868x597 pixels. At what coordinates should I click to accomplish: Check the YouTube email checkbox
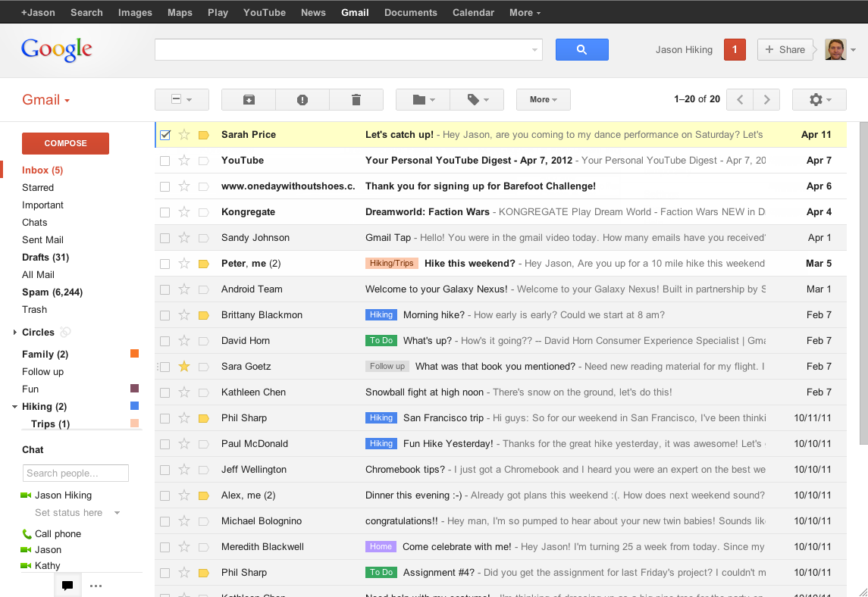[x=165, y=161]
